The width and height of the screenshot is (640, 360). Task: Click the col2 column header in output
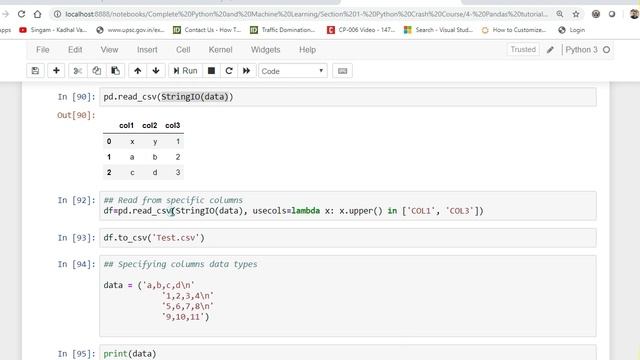click(149, 125)
